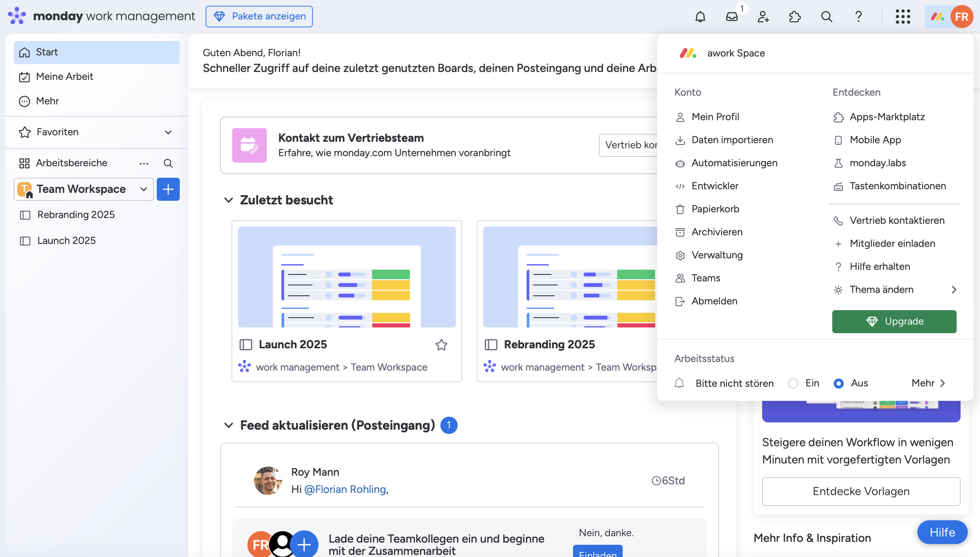This screenshot has width=980, height=557.
Task: Click Hilfe erhalten
Action: [x=872, y=267]
